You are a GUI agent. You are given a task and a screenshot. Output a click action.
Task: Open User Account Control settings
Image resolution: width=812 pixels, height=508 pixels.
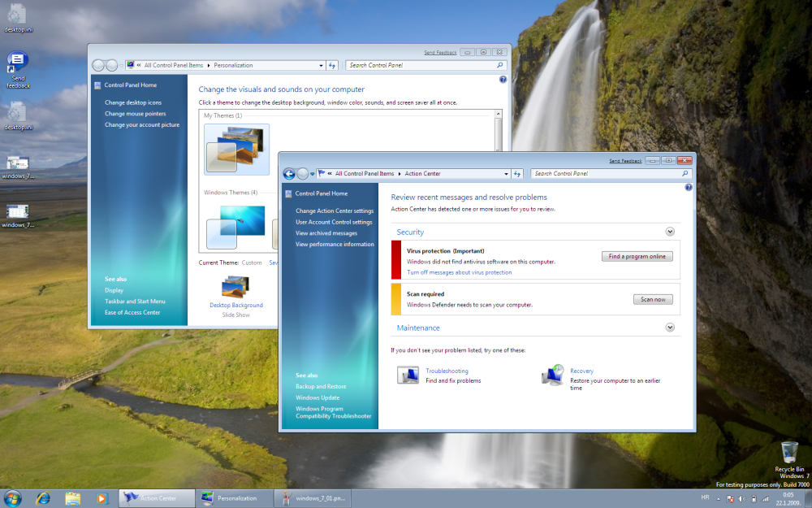[x=334, y=223]
